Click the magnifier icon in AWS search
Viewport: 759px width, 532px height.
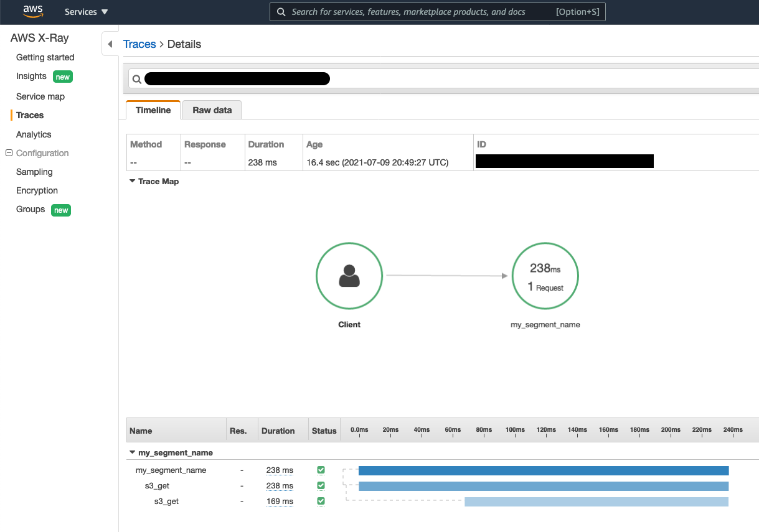(281, 12)
